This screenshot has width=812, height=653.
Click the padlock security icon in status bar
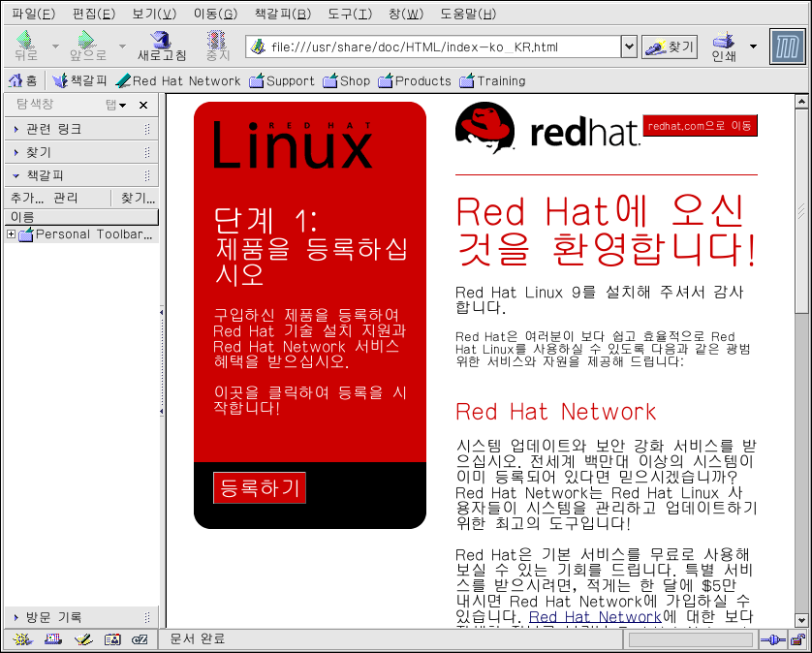tap(796, 639)
